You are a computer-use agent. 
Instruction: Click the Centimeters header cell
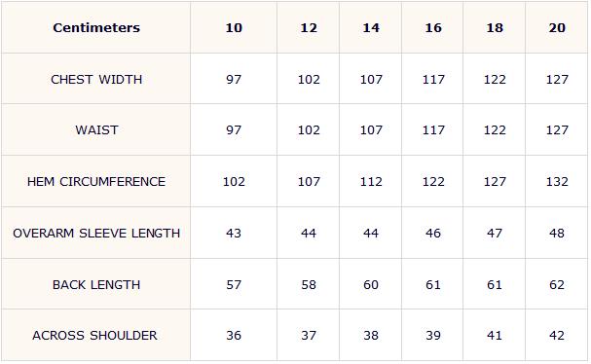96,27
